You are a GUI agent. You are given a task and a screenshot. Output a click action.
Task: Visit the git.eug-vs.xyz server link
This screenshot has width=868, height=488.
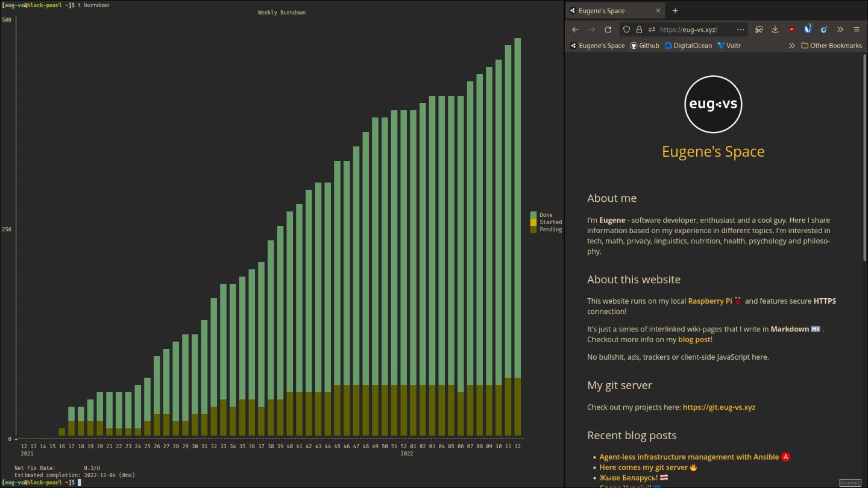(720, 407)
